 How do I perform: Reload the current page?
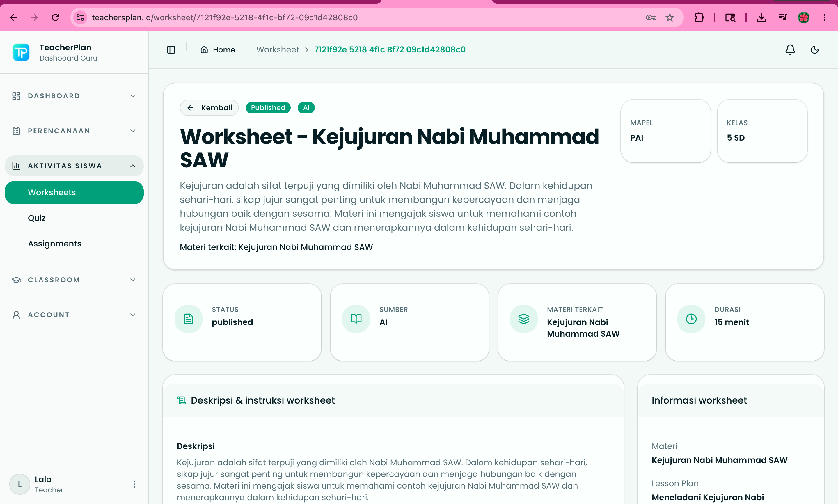55,17
